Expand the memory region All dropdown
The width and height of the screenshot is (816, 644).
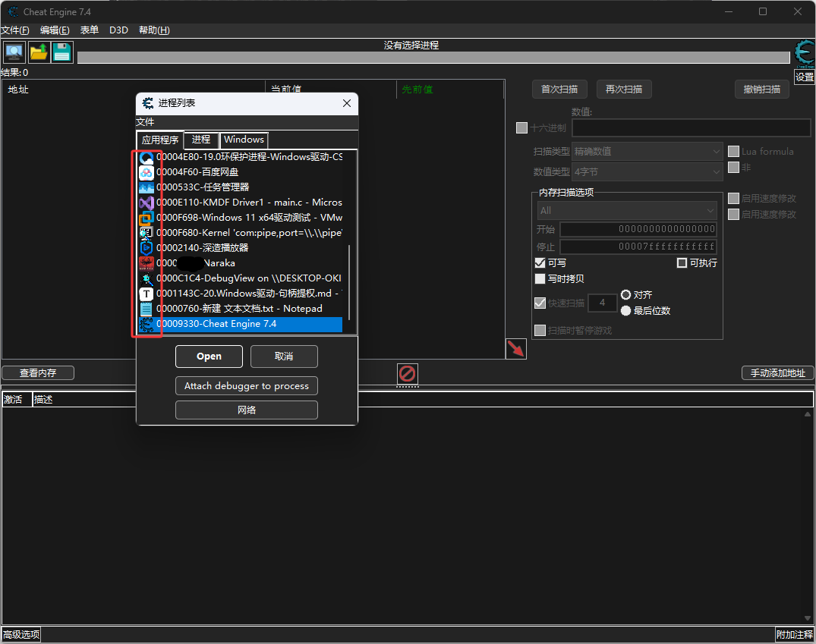pyautogui.click(x=626, y=211)
